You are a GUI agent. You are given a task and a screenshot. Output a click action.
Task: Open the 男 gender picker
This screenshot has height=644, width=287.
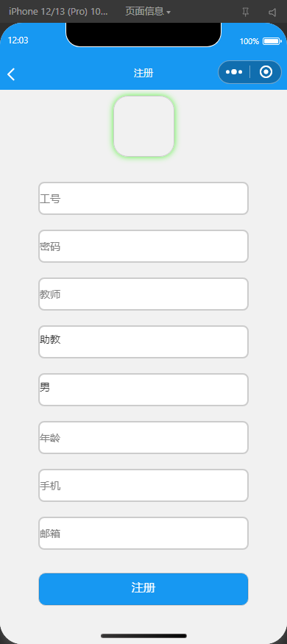click(x=143, y=389)
